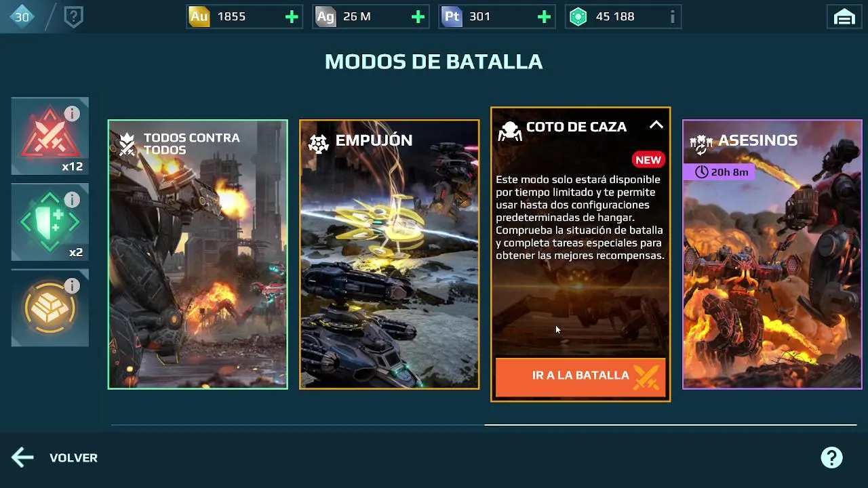Show info for the red damage booster
This screenshot has width=868, height=488.
(x=72, y=114)
